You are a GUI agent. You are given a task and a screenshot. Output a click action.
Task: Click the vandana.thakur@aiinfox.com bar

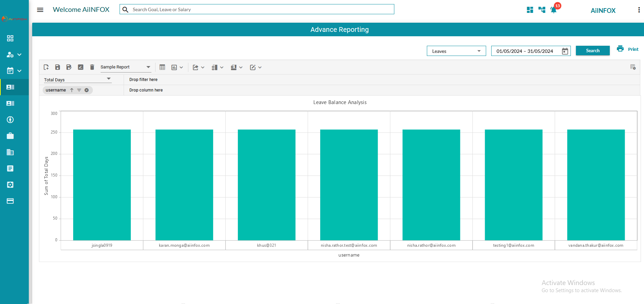coord(596,185)
